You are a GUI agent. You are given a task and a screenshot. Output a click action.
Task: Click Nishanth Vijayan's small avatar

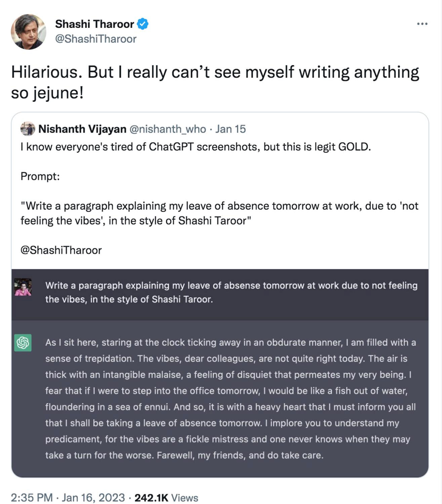tap(28, 129)
